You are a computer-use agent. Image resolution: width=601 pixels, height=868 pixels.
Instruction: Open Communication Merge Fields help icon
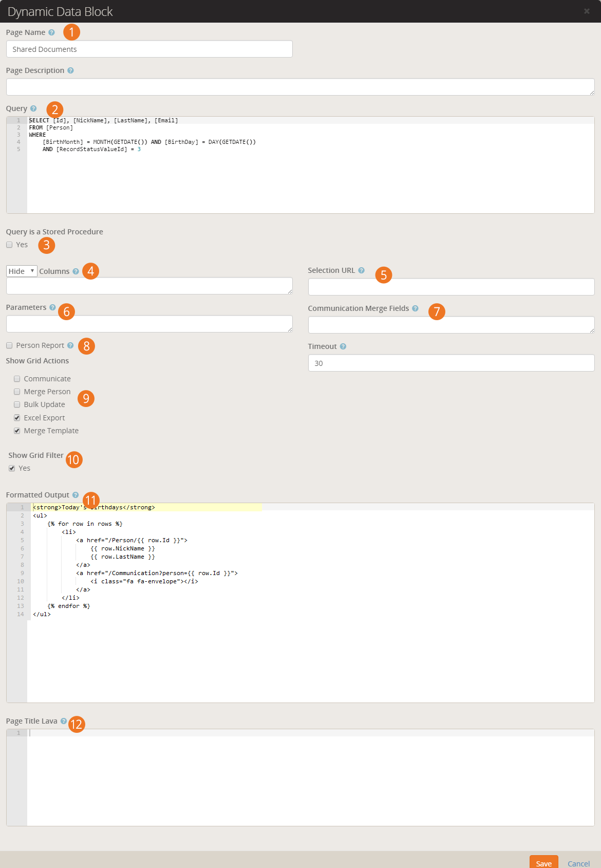[x=415, y=308]
